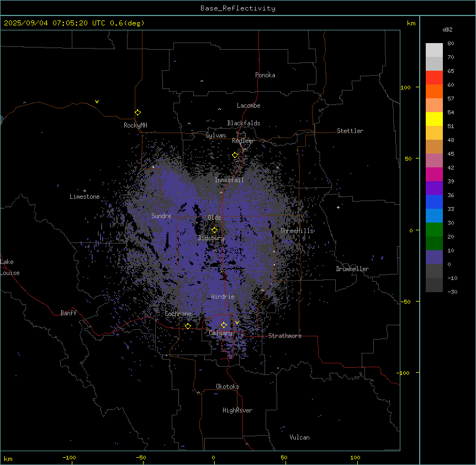Click the white asterisk marker above Limestone
The height and width of the screenshot is (465, 476).
click(x=84, y=191)
